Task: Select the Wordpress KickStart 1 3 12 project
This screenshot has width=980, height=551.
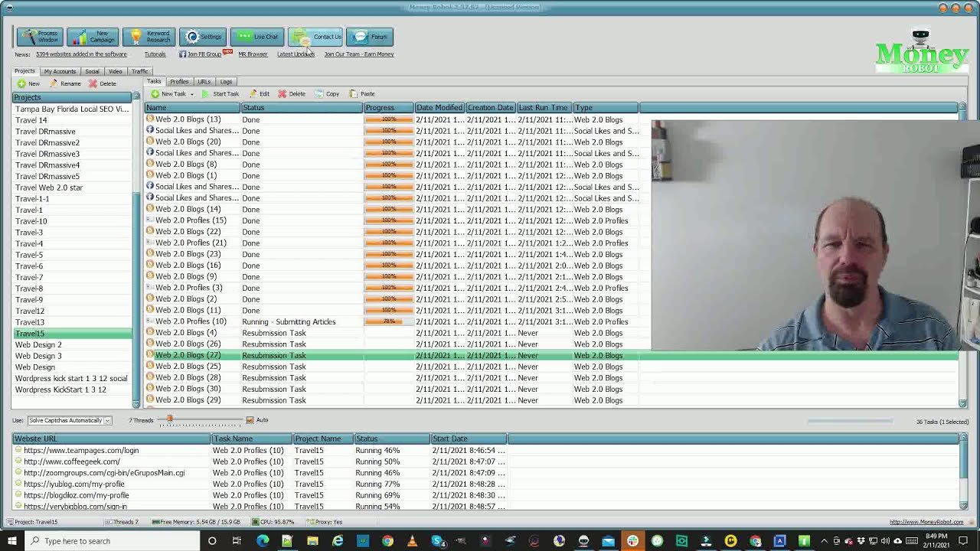Action: [73, 390]
